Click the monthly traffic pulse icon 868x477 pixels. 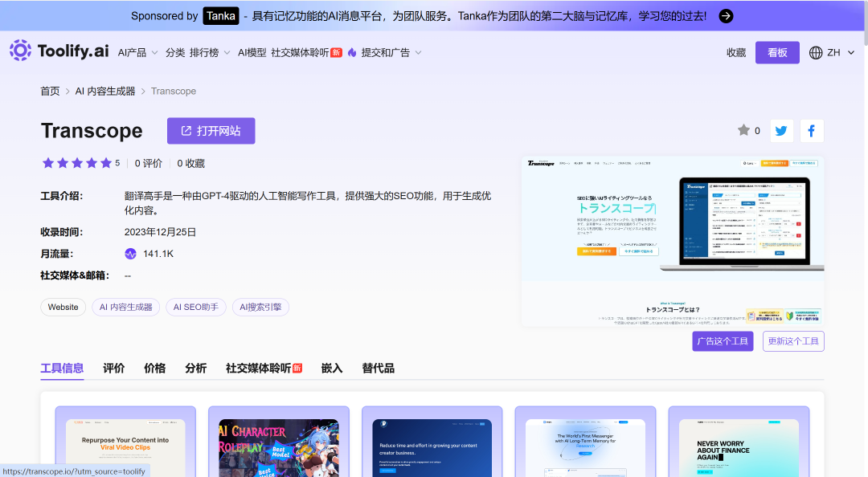pyautogui.click(x=130, y=254)
